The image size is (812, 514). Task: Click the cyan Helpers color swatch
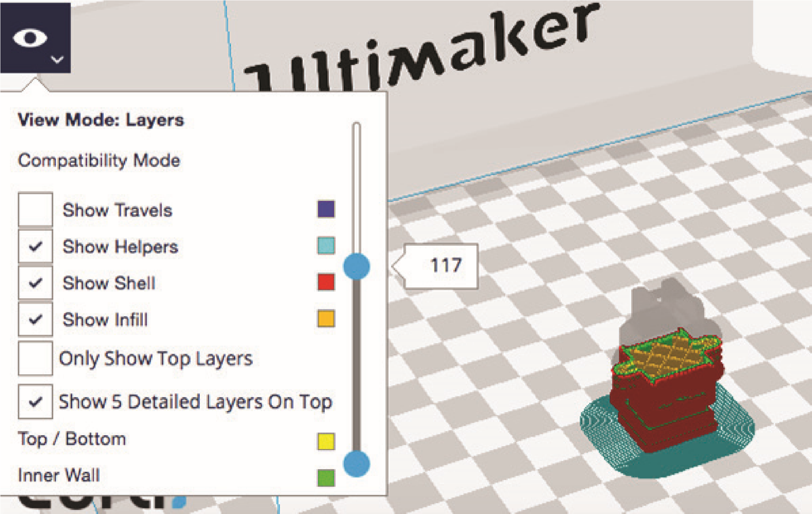click(326, 245)
